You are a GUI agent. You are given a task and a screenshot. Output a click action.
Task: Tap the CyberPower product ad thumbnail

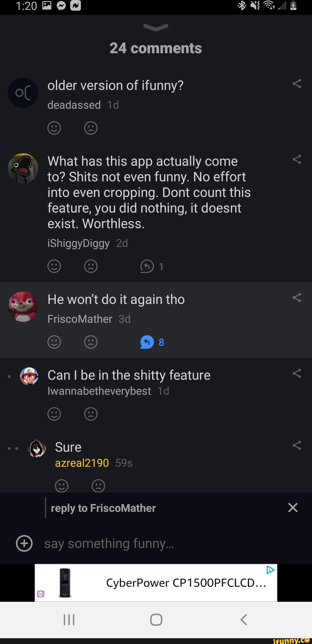click(x=65, y=582)
